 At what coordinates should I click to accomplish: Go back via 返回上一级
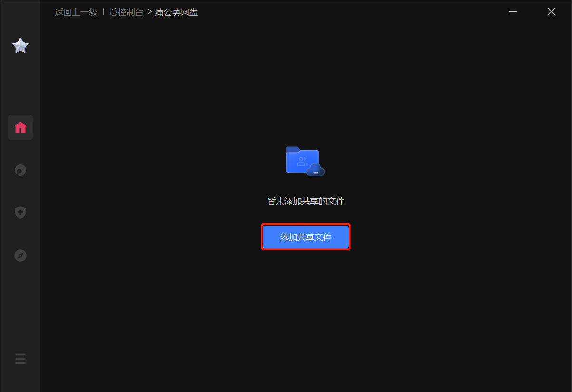tap(76, 12)
